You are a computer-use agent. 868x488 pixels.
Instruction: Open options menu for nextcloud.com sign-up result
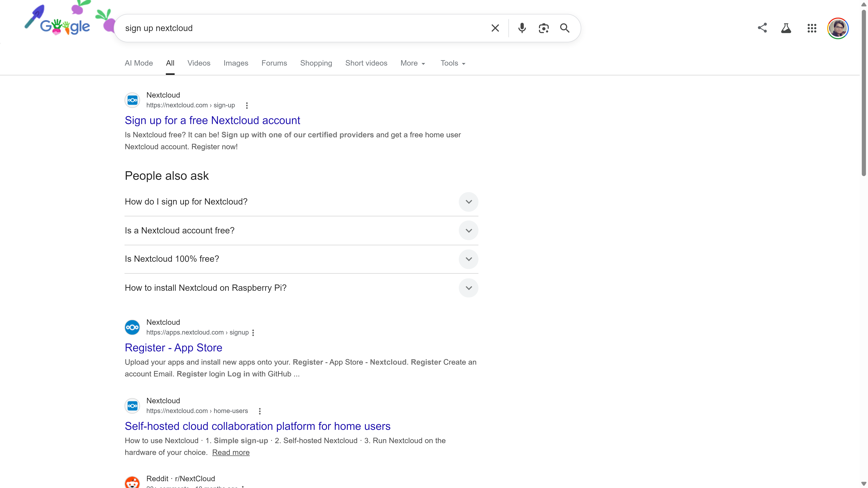click(x=247, y=105)
